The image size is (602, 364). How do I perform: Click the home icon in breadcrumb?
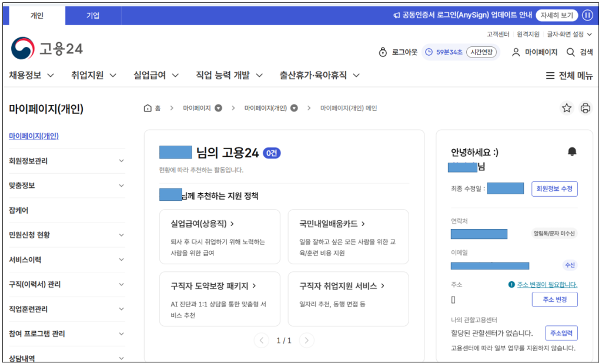148,108
